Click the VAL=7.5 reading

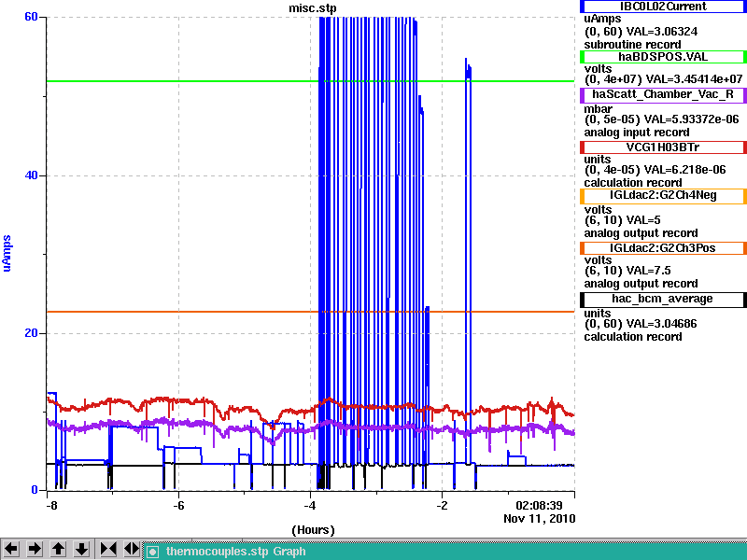(x=648, y=271)
